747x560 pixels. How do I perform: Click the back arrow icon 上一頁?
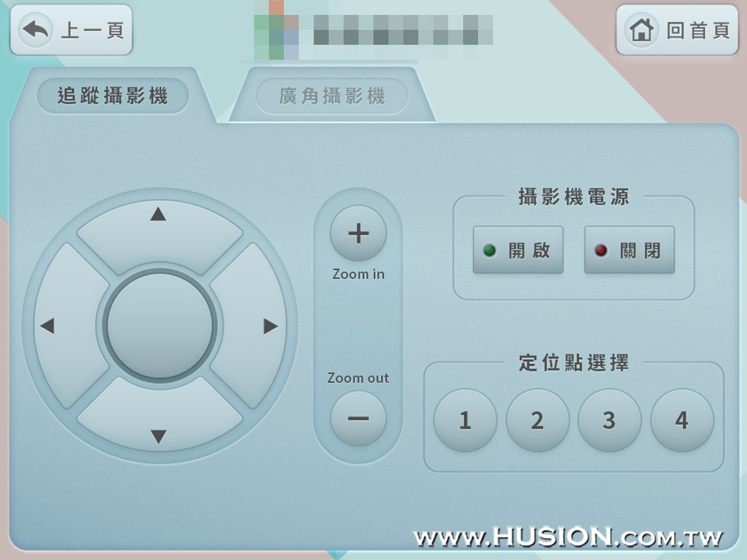coord(36,30)
